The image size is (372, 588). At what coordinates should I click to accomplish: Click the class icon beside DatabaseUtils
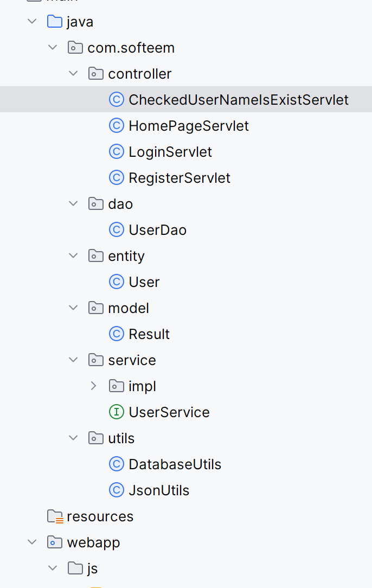click(x=117, y=464)
